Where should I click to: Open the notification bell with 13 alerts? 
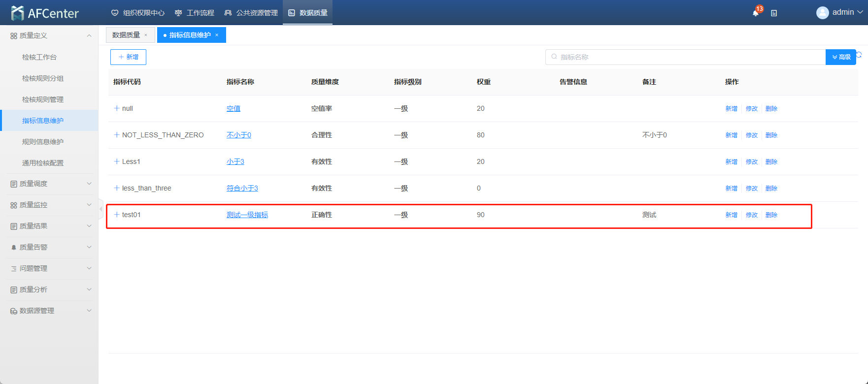[x=755, y=13]
